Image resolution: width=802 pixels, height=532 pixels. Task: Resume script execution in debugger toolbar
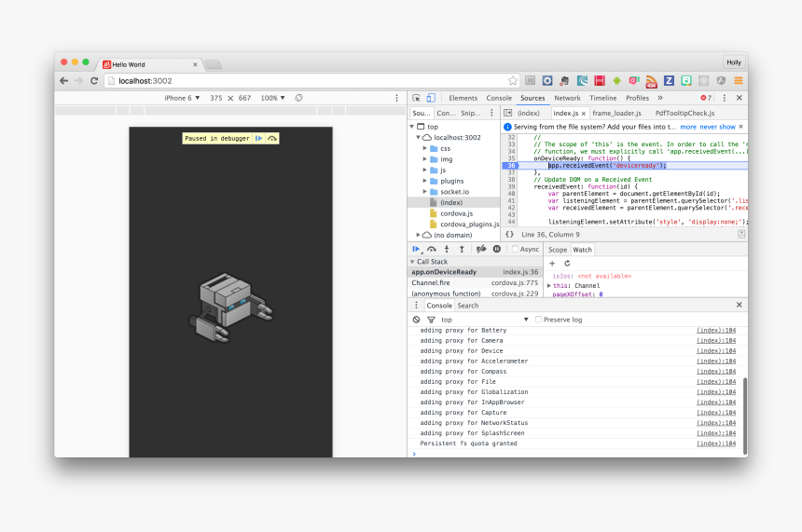[416, 249]
